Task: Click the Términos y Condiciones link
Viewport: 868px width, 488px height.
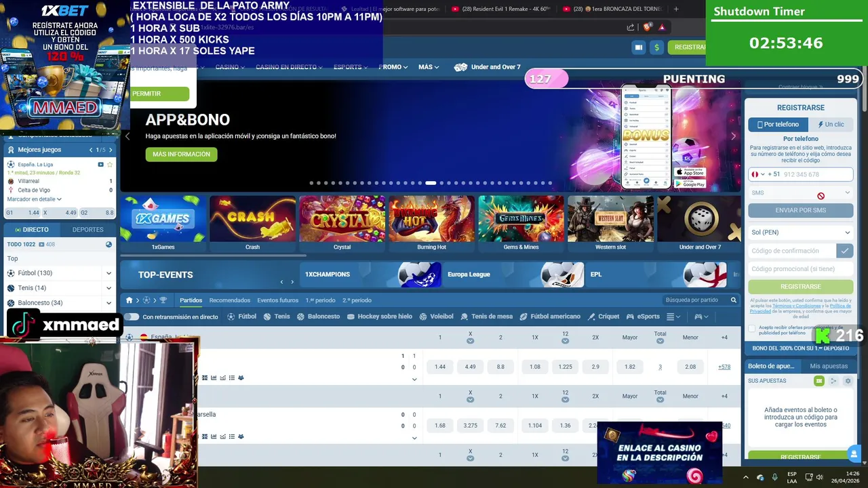Action: [x=797, y=306]
